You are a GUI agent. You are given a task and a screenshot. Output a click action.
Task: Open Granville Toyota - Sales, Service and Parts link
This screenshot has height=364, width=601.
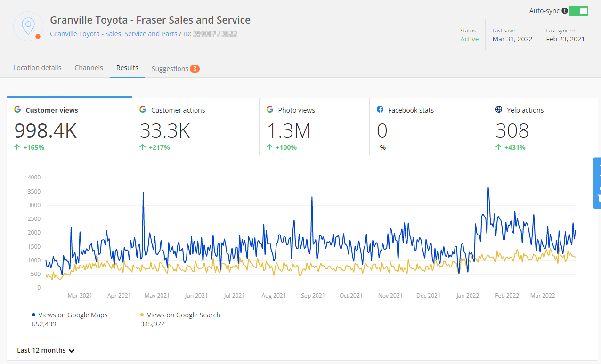tap(114, 34)
